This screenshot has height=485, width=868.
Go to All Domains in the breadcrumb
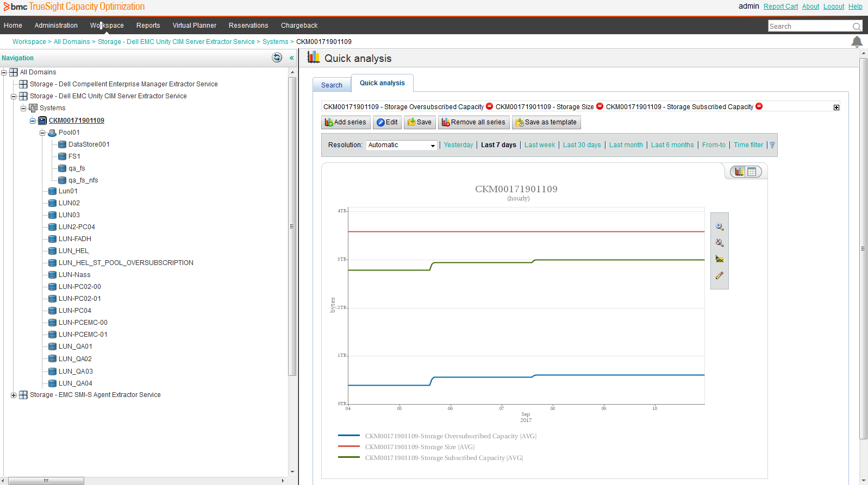(72, 42)
